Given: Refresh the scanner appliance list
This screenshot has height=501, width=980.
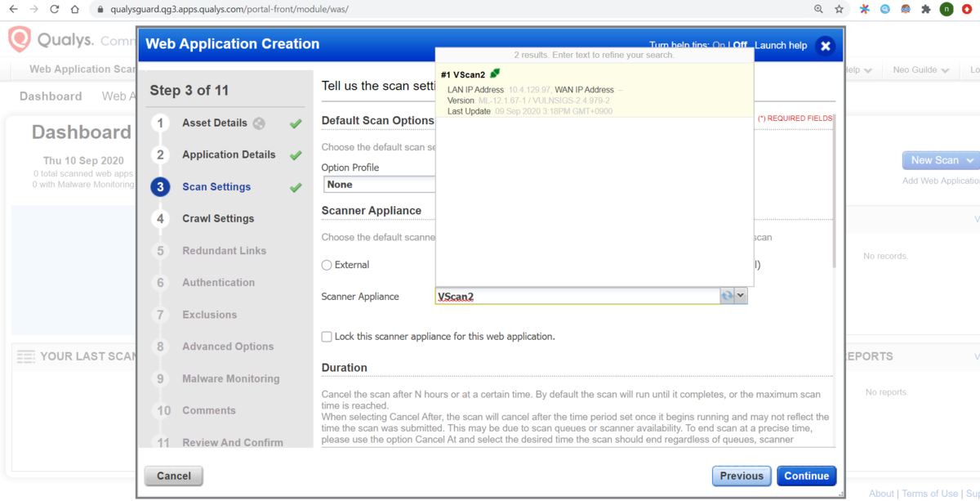Looking at the screenshot, I should pos(727,296).
